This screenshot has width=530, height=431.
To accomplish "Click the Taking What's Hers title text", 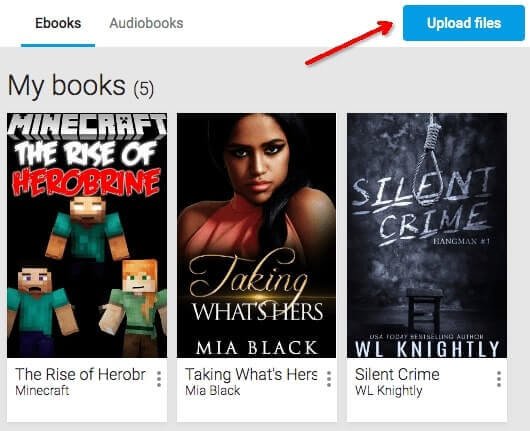I will point(251,375).
